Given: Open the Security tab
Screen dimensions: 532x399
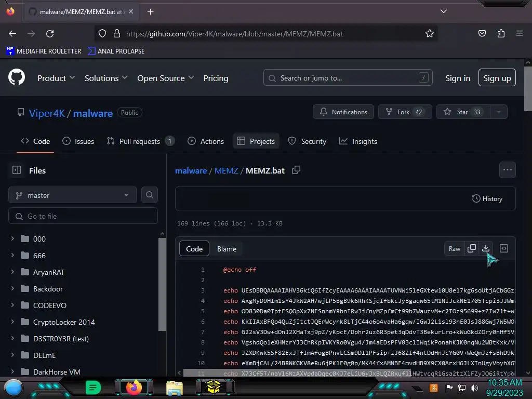Looking at the screenshot, I should 307,141.
